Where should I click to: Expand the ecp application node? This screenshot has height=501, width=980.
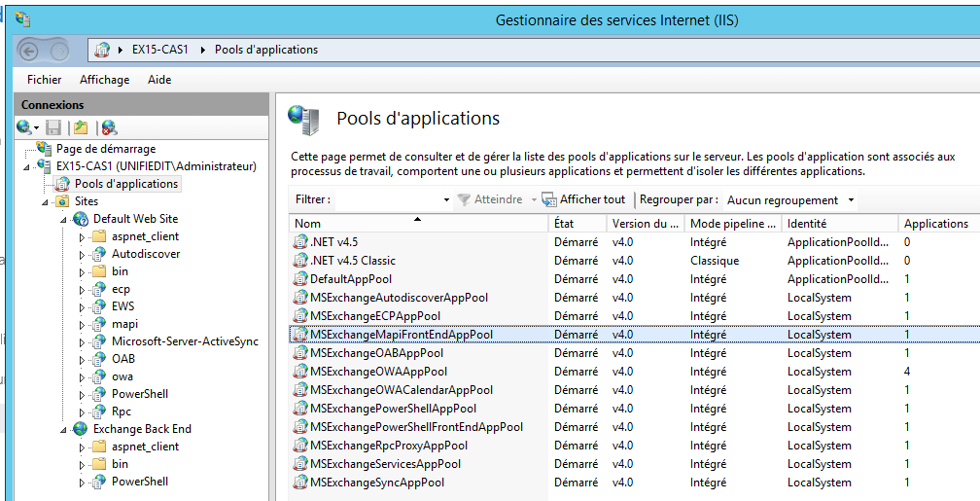click(x=84, y=289)
